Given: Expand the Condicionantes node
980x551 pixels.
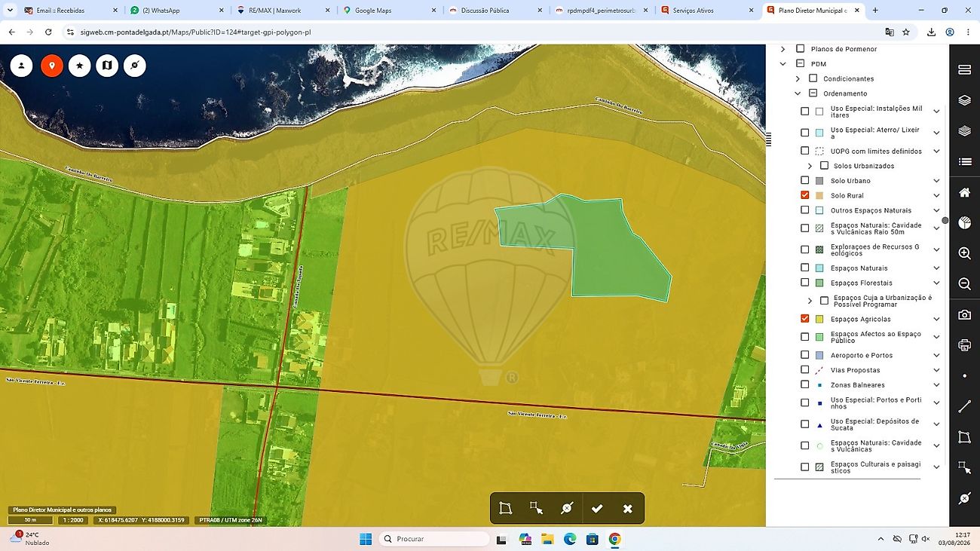Looking at the screenshot, I should click(798, 78).
